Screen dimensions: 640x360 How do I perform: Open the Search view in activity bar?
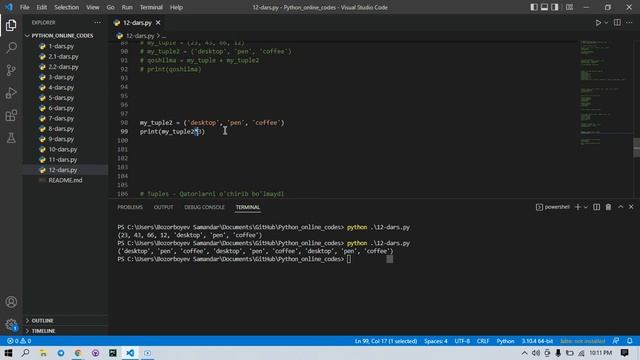[x=11, y=48]
